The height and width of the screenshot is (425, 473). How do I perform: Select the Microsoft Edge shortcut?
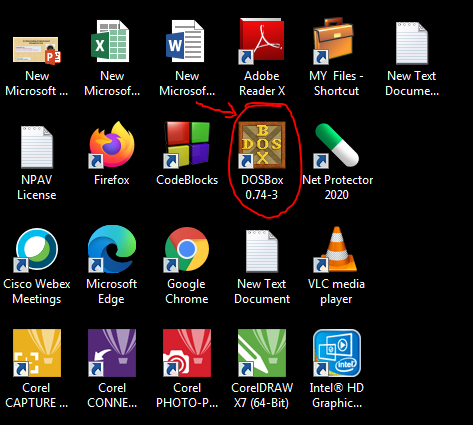[112, 249]
